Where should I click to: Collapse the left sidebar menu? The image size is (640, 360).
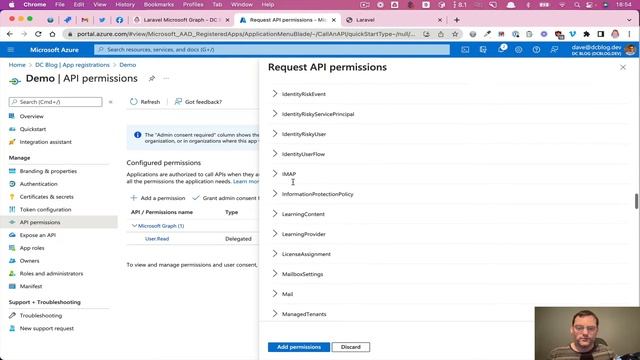[x=110, y=102]
